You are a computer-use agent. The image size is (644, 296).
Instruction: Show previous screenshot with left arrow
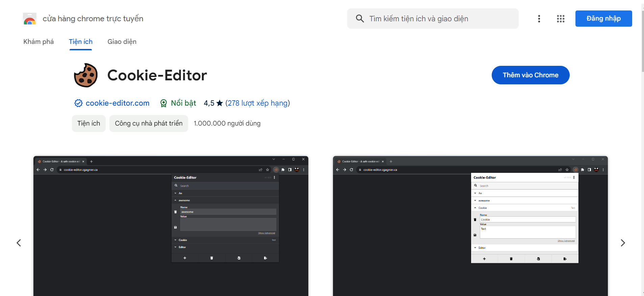tap(19, 243)
